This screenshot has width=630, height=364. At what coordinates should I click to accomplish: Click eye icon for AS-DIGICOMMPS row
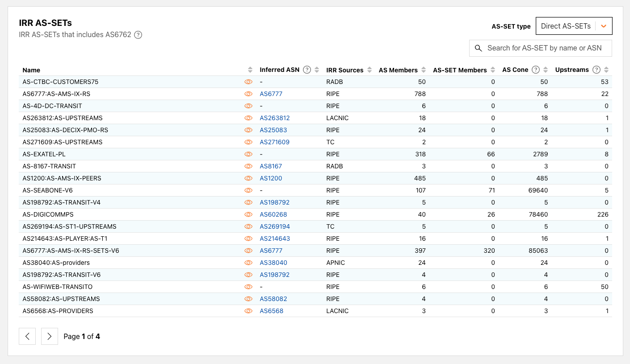[x=248, y=215]
